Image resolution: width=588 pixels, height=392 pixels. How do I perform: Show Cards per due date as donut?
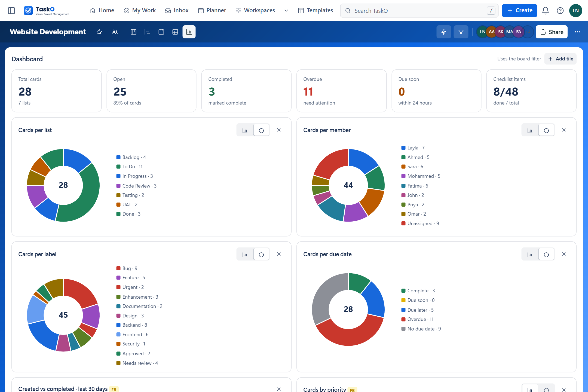tap(546, 255)
